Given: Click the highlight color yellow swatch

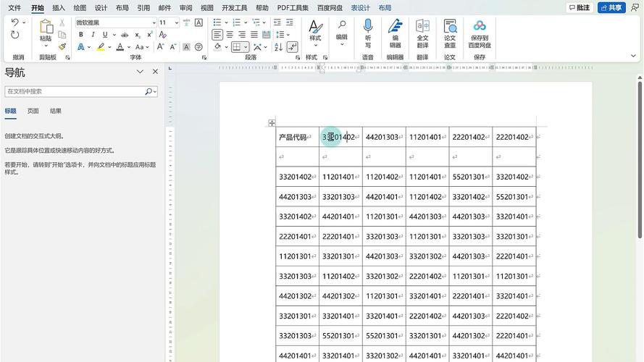Looking at the screenshot, I should (x=101, y=47).
